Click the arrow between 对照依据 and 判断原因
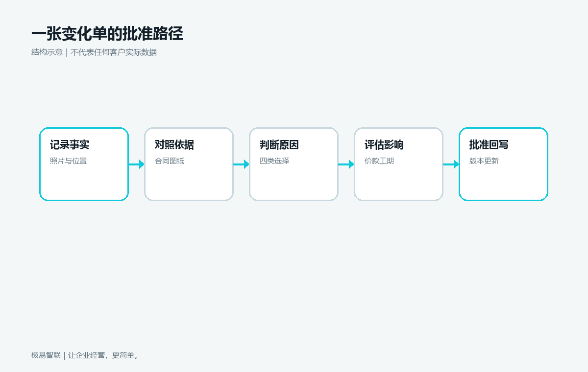 [x=241, y=164]
